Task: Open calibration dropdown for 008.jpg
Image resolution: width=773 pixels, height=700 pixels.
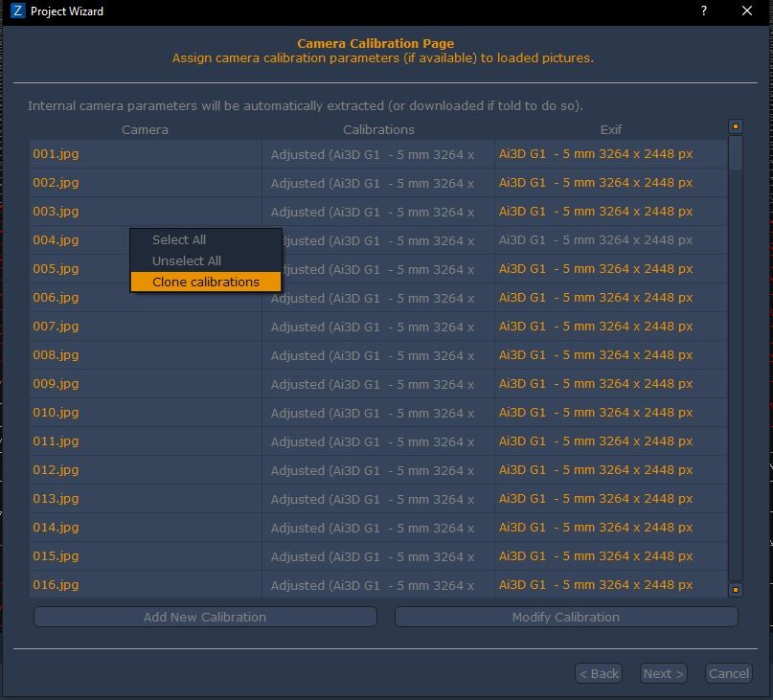Action: click(377, 355)
